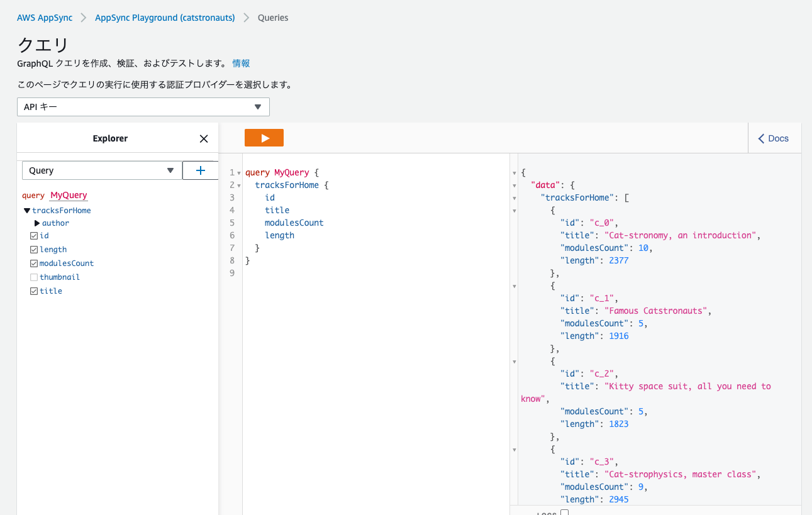Collapse the c_1 result object
The image size is (812, 515).
point(514,286)
